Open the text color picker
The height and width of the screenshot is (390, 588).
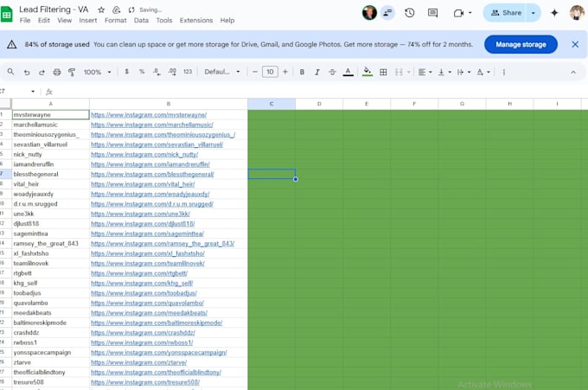348,72
